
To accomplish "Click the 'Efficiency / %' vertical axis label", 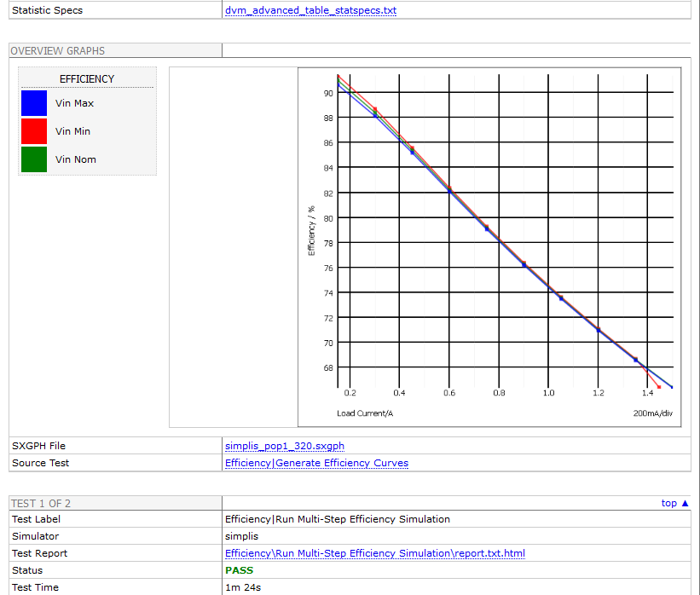I will (x=312, y=231).
